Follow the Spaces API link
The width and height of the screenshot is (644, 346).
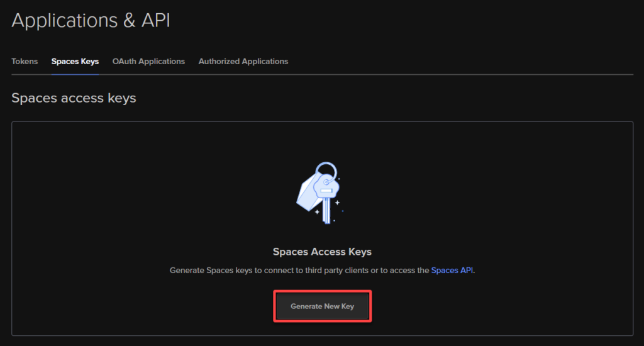(x=453, y=270)
